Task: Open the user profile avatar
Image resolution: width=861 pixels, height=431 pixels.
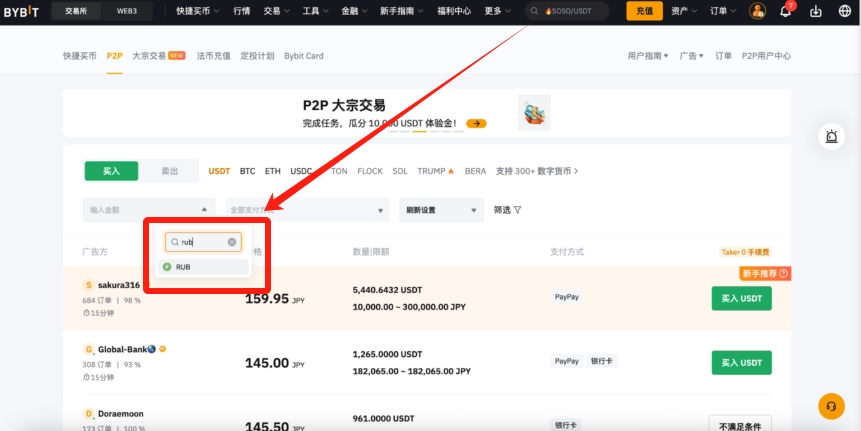Action: pos(757,11)
